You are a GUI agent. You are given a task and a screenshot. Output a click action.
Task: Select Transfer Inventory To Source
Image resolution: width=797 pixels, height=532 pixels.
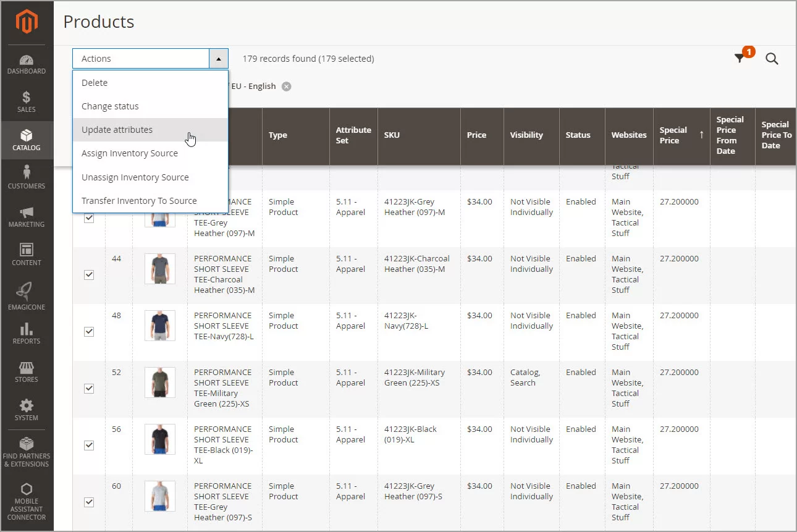pos(150,201)
